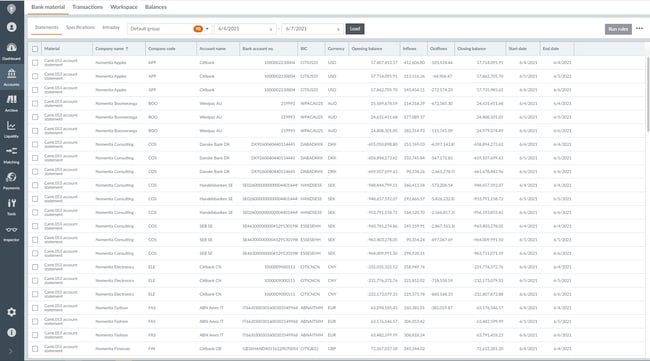Click the logo icon atop the sidebar
Image resolution: width=650 pixels, height=361 pixels.
(x=12, y=8)
